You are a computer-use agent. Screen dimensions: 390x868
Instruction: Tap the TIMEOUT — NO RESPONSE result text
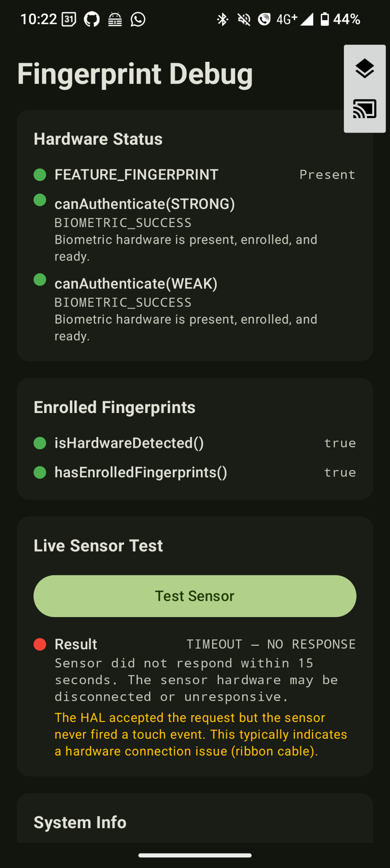click(271, 644)
